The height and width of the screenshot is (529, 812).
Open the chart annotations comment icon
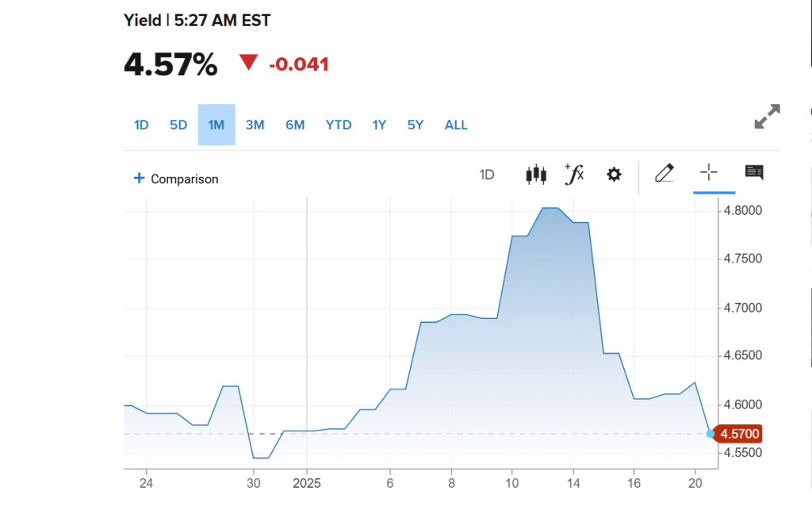(x=754, y=173)
